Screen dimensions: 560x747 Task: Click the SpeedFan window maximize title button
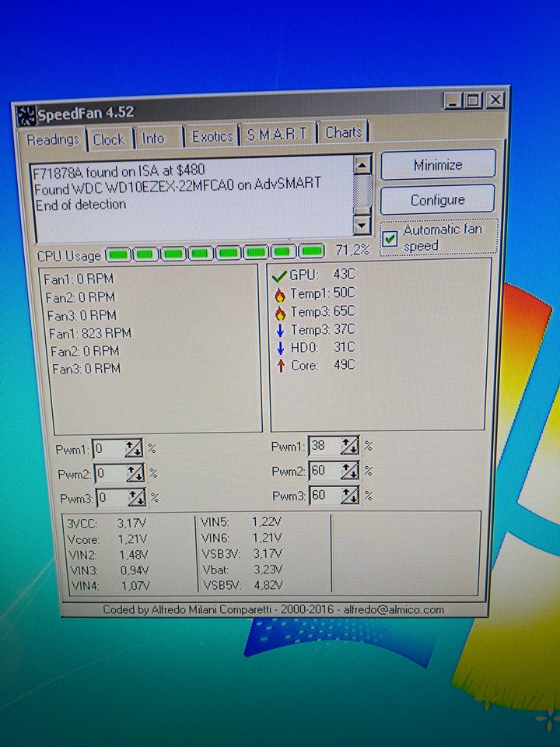(x=474, y=100)
